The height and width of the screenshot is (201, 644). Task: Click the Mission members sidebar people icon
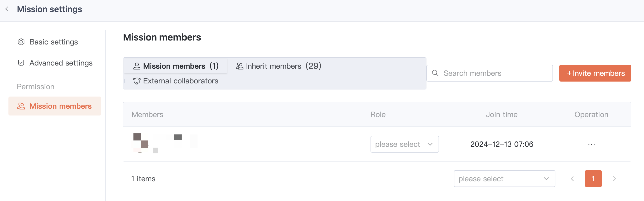(x=21, y=106)
